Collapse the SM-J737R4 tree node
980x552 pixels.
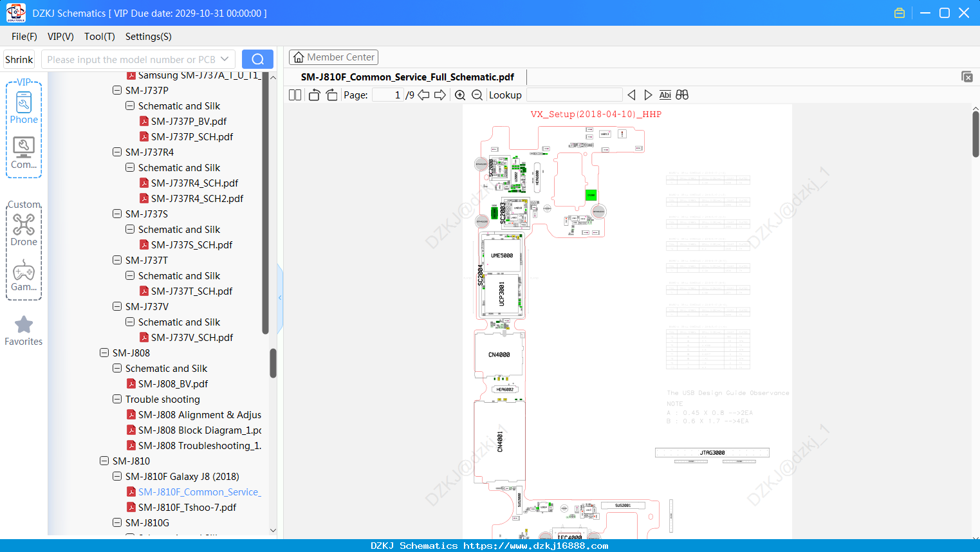click(x=117, y=152)
